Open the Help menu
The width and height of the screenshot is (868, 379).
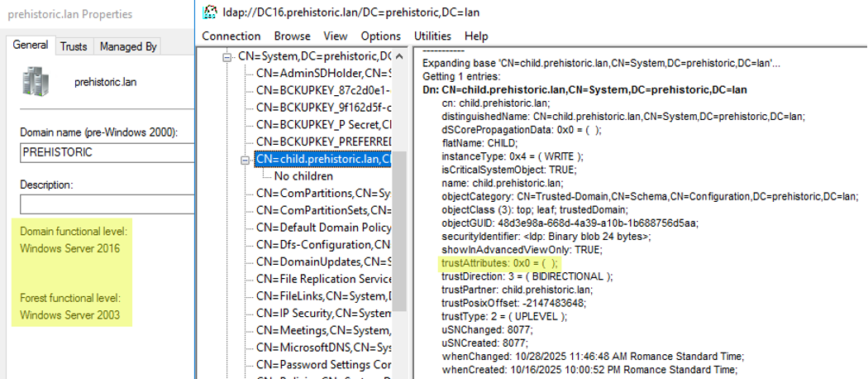(x=476, y=36)
